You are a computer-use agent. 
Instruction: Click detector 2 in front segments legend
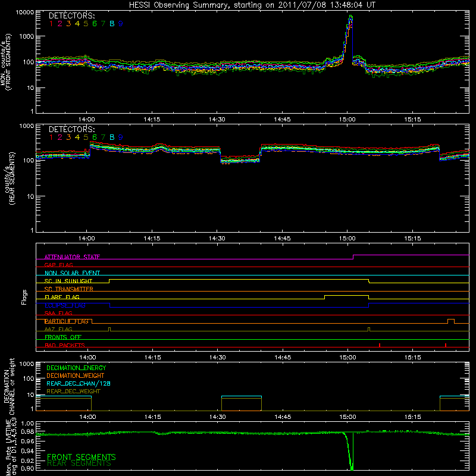[x=60, y=24]
